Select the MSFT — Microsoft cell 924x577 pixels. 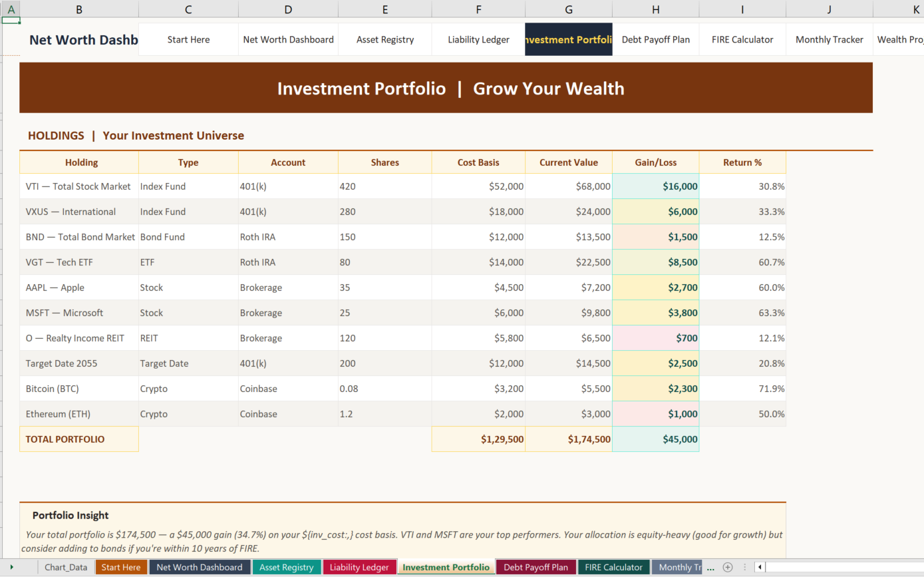[79, 313]
